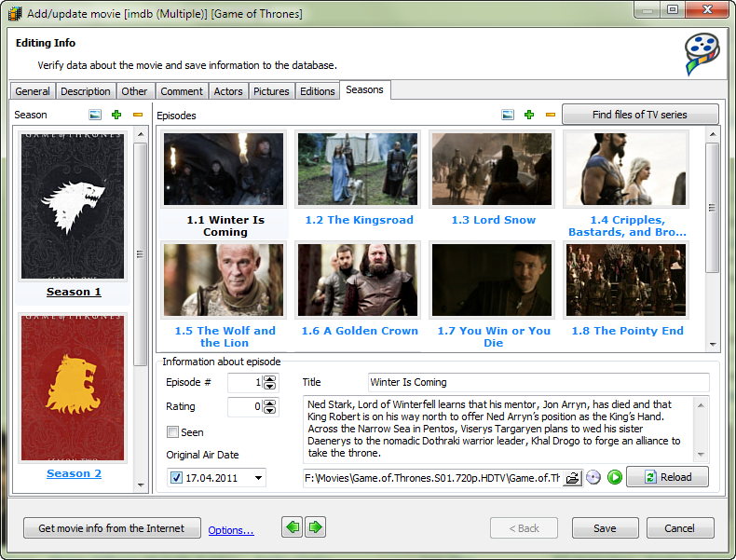This screenshot has width=736, height=560.
Task: Remove the episode with the orange minus icon
Action: (x=551, y=115)
